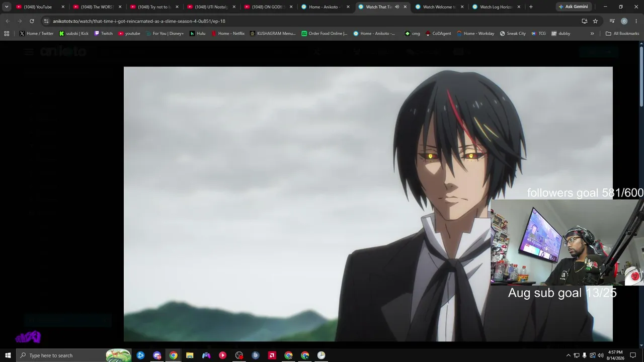Close the (1048) YouTube tab
The image size is (644, 362).
click(63, 7)
